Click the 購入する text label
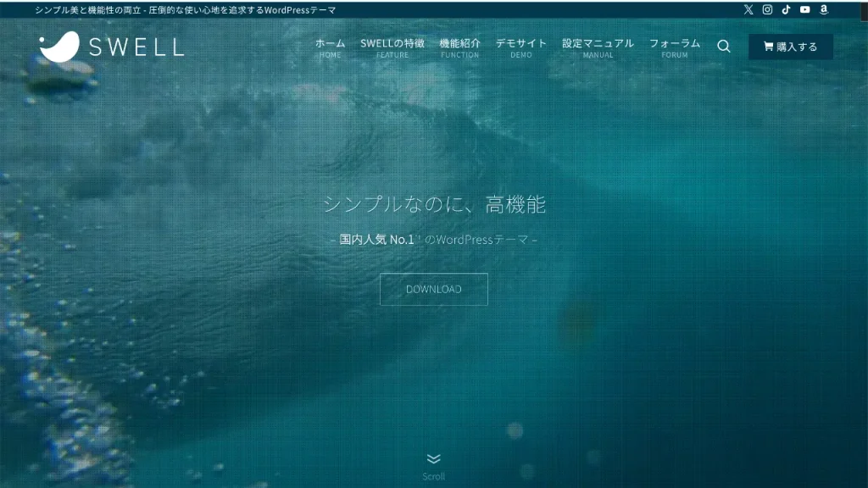Viewport: 868px width, 488px height. [797, 47]
